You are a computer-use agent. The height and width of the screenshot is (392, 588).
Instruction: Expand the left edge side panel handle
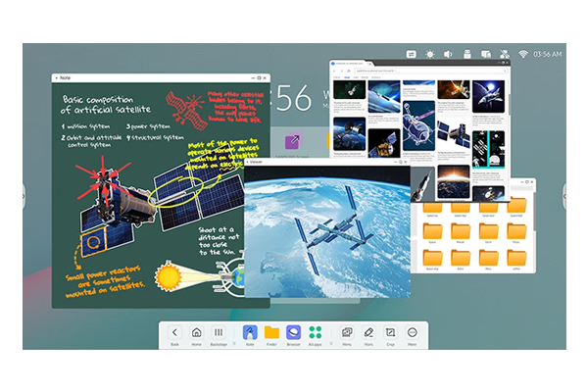pos(24,196)
